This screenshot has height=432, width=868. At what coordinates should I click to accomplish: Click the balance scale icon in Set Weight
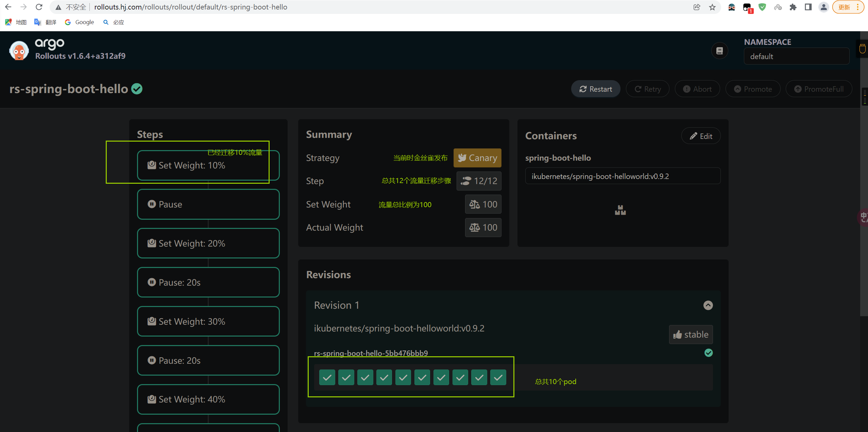point(474,204)
